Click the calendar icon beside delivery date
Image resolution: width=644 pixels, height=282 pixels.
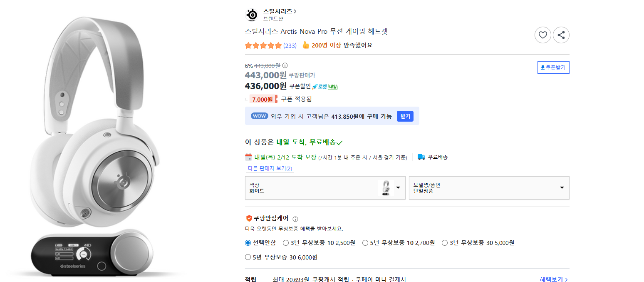coord(250,157)
